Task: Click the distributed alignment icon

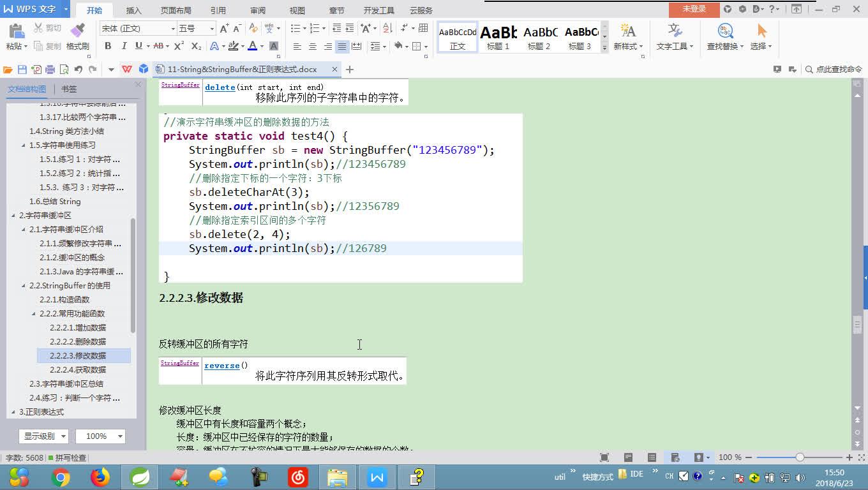Action: coord(357,47)
